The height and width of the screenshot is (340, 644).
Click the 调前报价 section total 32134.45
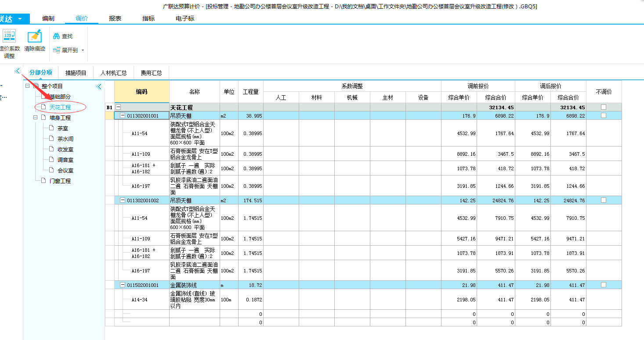pyautogui.click(x=496, y=107)
